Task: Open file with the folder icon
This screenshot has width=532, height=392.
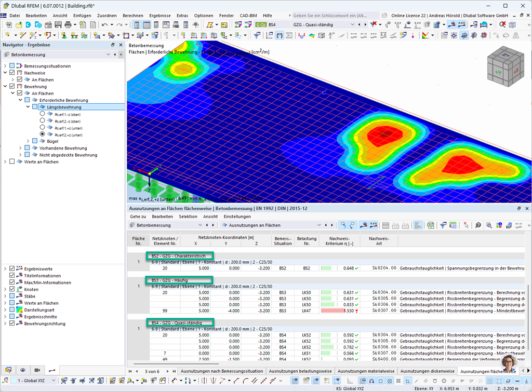Action: [x=19, y=25]
